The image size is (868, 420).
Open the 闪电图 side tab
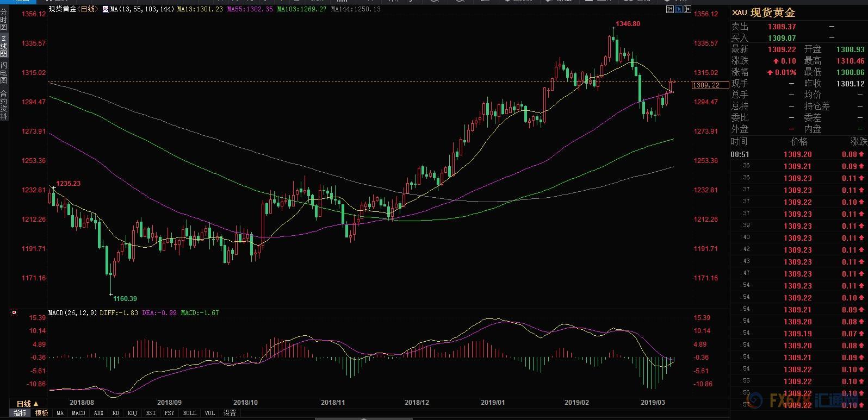tap(4, 73)
